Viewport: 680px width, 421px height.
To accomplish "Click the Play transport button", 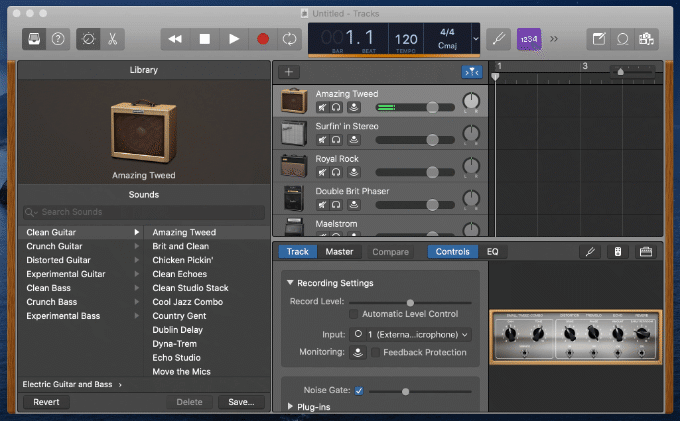I will click(234, 39).
